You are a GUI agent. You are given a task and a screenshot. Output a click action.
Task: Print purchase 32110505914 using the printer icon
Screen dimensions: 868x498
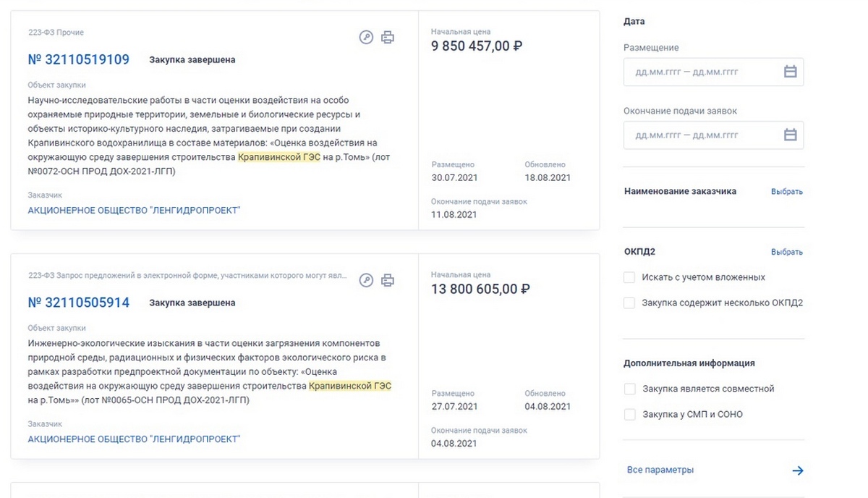point(388,280)
